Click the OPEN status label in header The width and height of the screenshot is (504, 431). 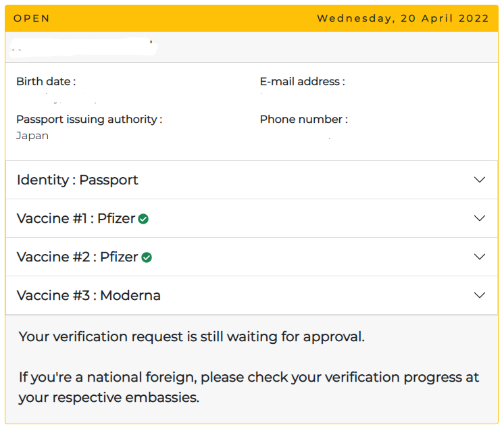click(x=32, y=18)
